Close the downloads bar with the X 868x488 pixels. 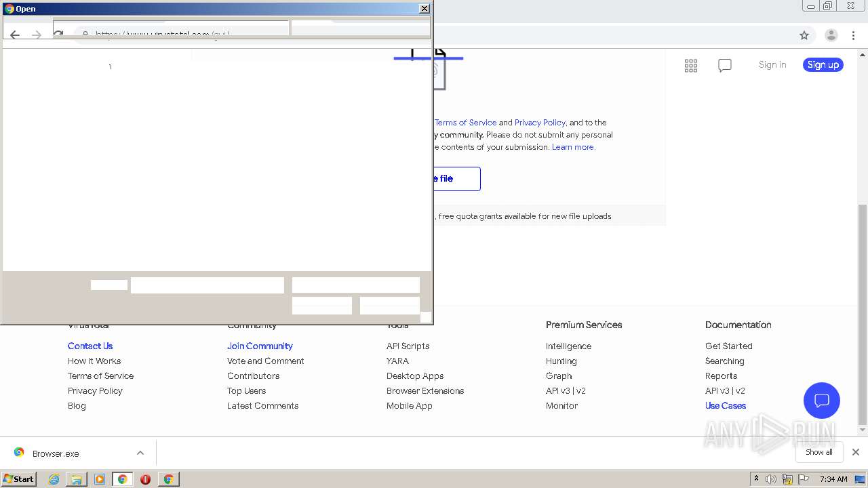(x=856, y=452)
